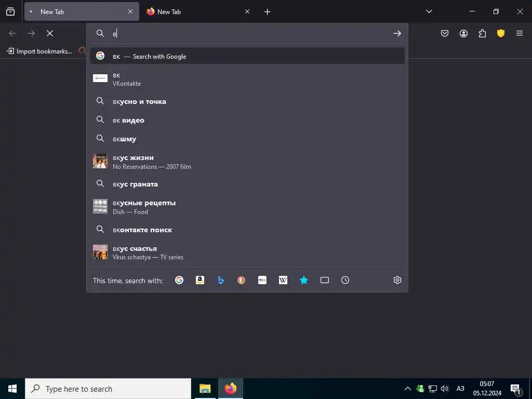The height and width of the screenshot is (399, 532).
Task: Open a new tab with plus button
Action: pos(268,12)
